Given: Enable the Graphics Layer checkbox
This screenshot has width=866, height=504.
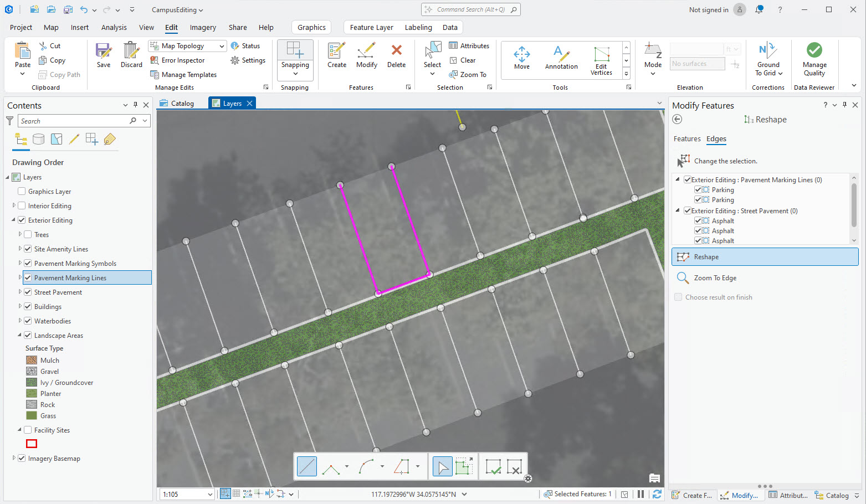Looking at the screenshot, I should pyautogui.click(x=22, y=192).
